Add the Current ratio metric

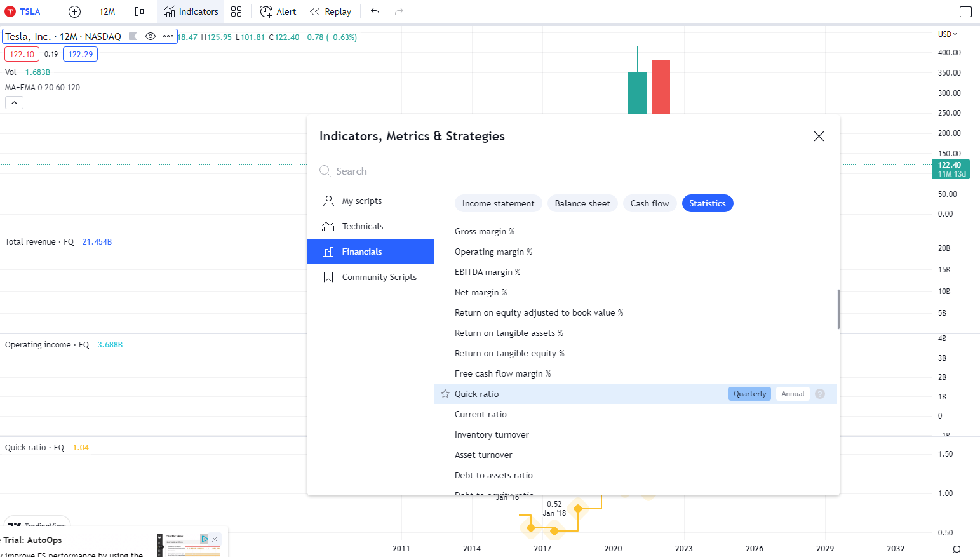point(635,414)
